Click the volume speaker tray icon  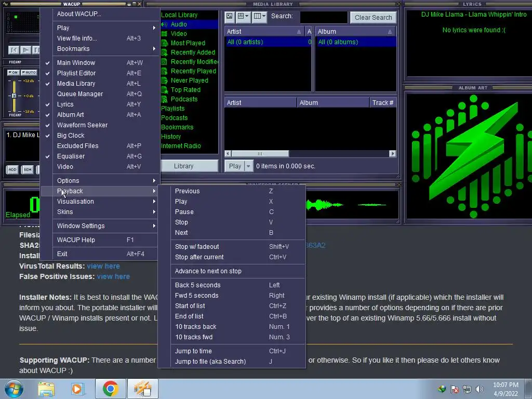point(480,389)
